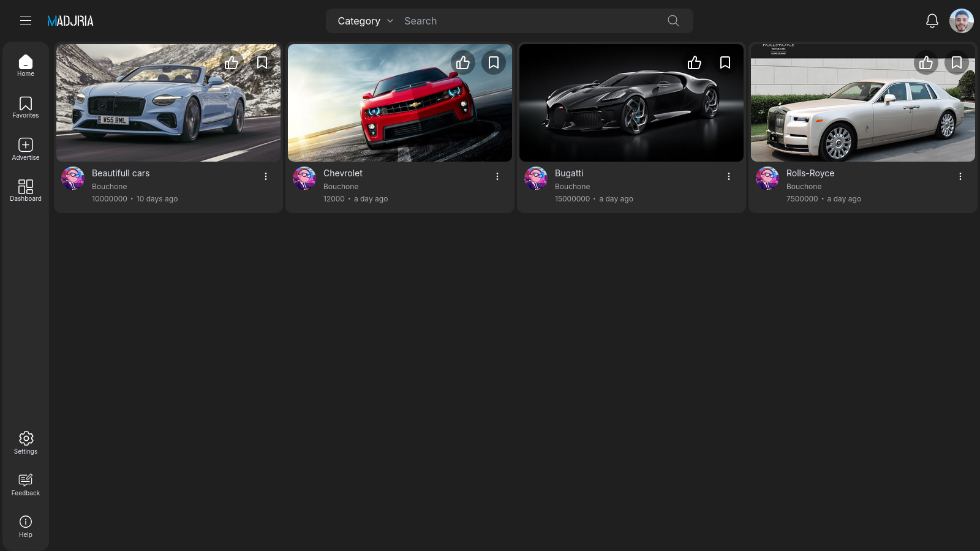Open the Chevrolet listing title
This screenshot has width=980, height=551.
[343, 173]
